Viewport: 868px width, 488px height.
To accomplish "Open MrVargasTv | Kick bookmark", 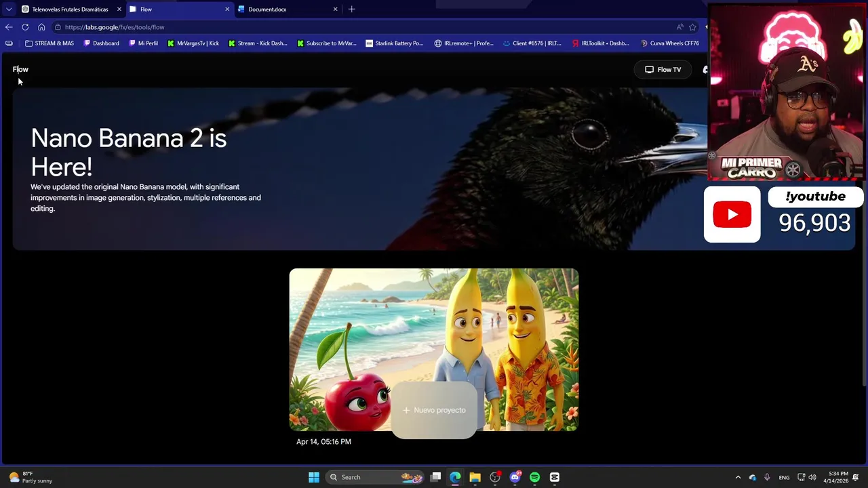I will pos(193,43).
